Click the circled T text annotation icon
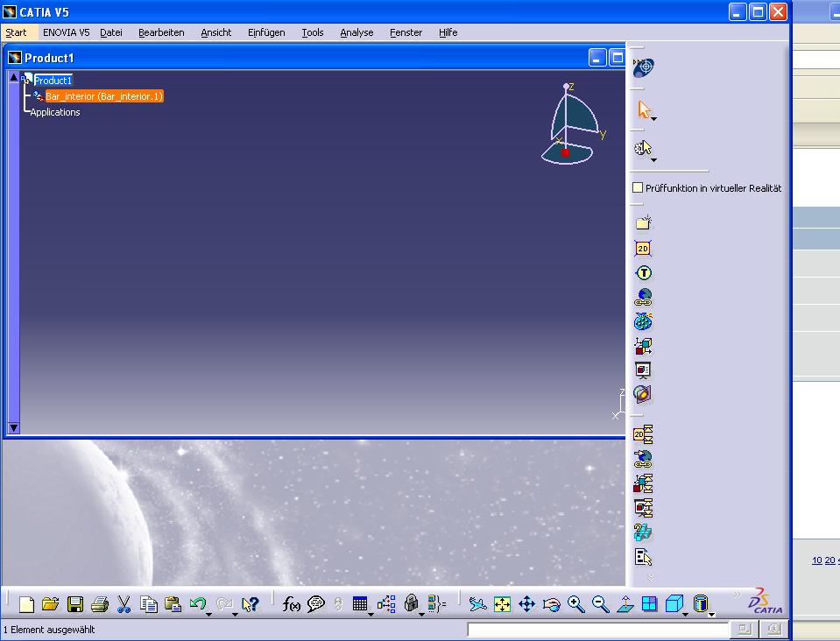The height and width of the screenshot is (641, 840). [644, 273]
